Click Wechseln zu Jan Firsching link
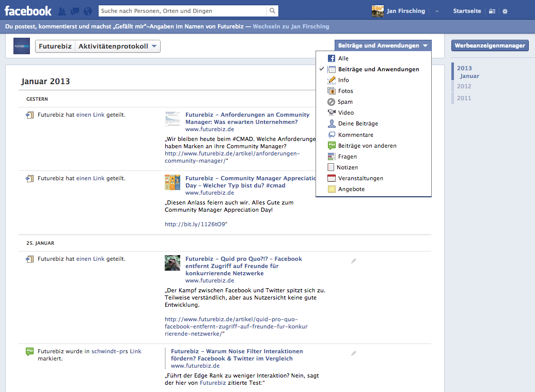535x392 pixels. 290,26
